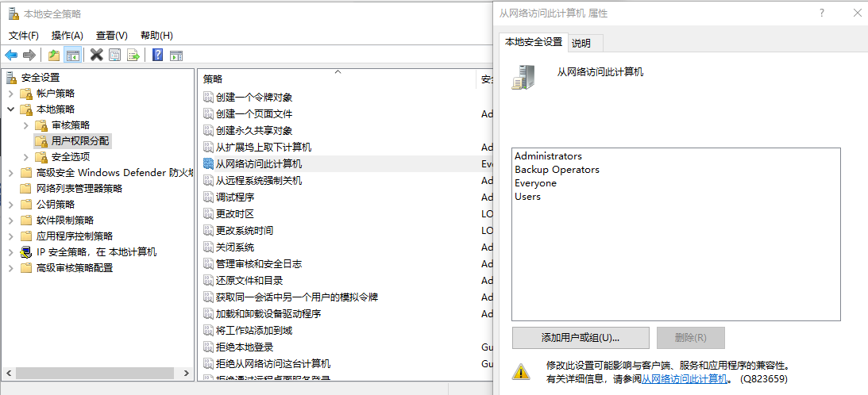Close the 从网络访问此计算机 属性 dialog
Image resolution: width=868 pixels, height=395 pixels.
[x=857, y=13]
